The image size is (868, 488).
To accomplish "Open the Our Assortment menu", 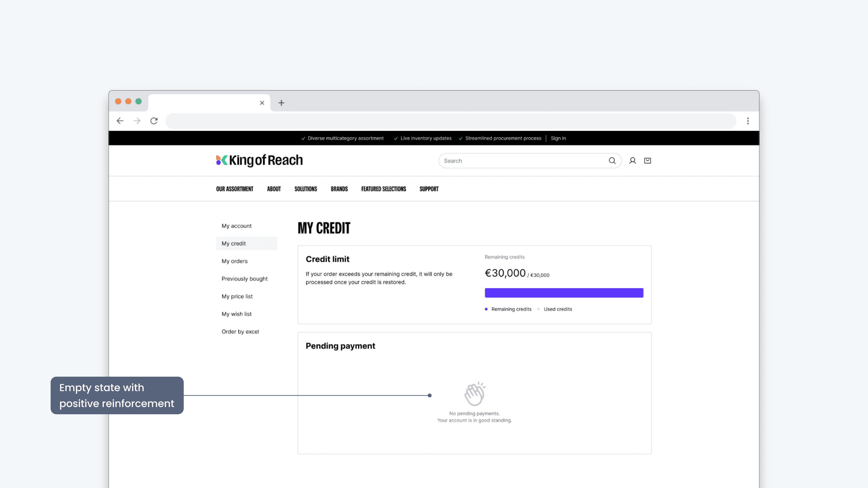I will tap(235, 189).
